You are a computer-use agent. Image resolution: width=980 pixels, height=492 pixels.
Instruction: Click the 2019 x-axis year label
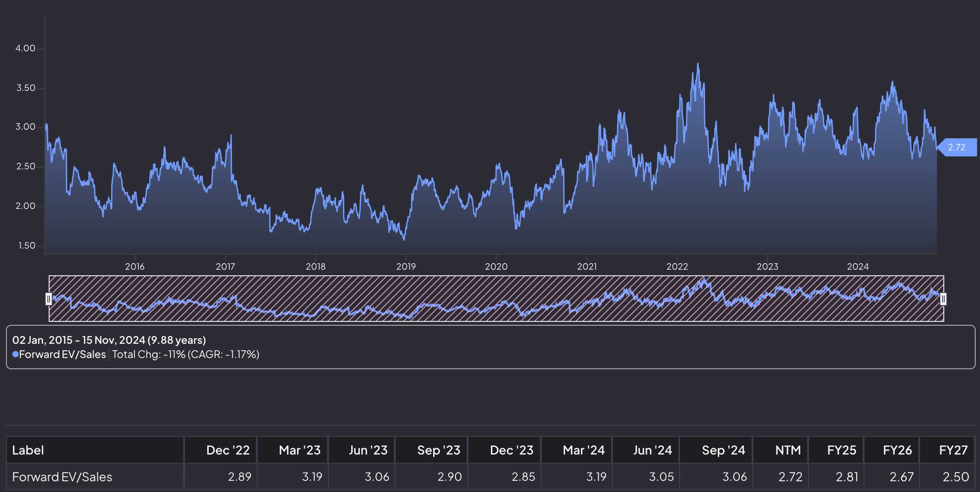point(406,267)
